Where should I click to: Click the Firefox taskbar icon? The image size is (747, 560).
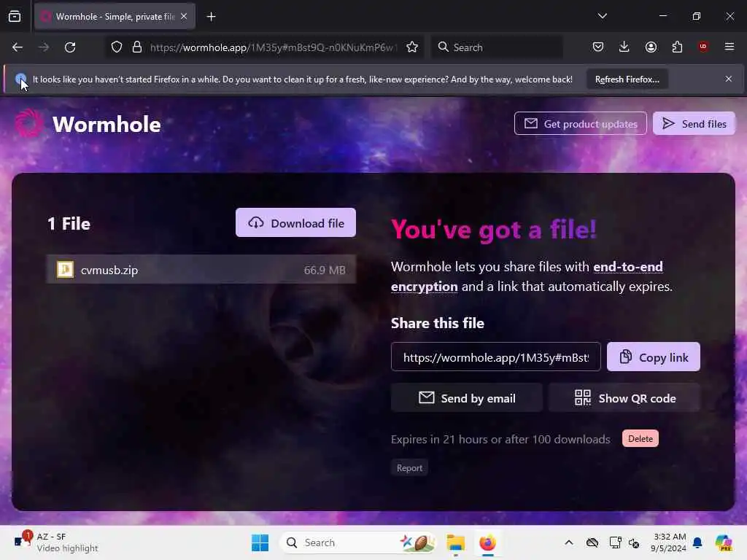tap(487, 542)
